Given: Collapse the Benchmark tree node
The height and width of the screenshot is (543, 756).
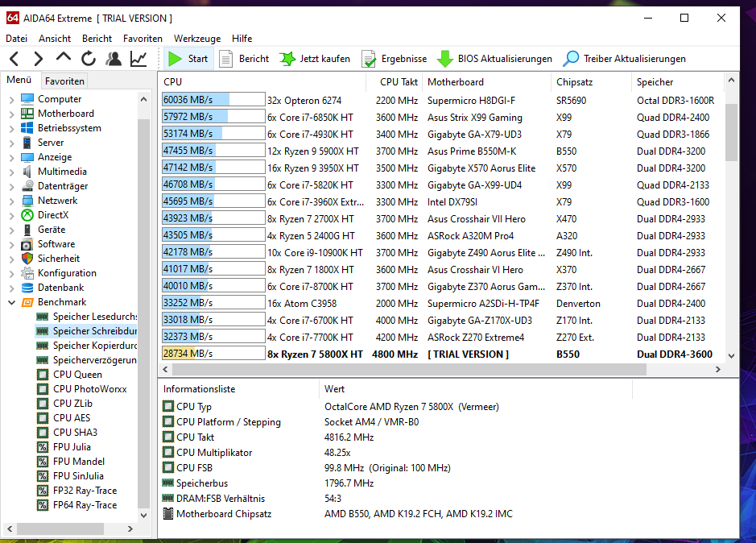Looking at the screenshot, I should coord(11,302).
